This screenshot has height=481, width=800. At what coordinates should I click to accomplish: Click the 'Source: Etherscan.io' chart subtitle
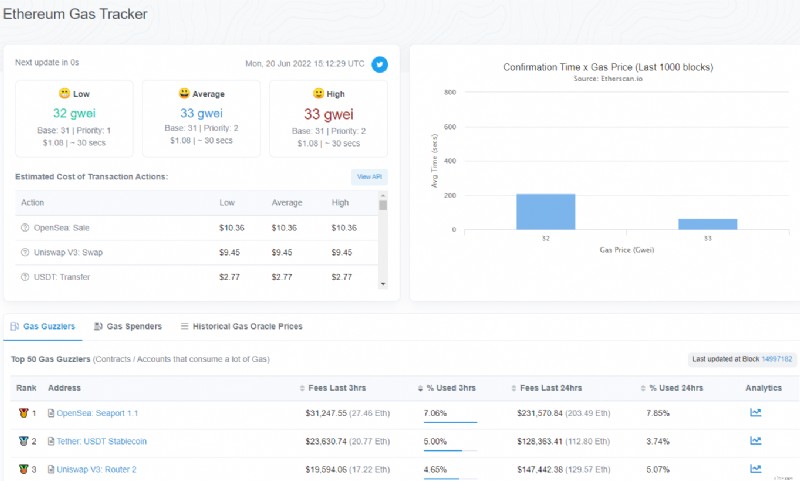tap(608, 79)
